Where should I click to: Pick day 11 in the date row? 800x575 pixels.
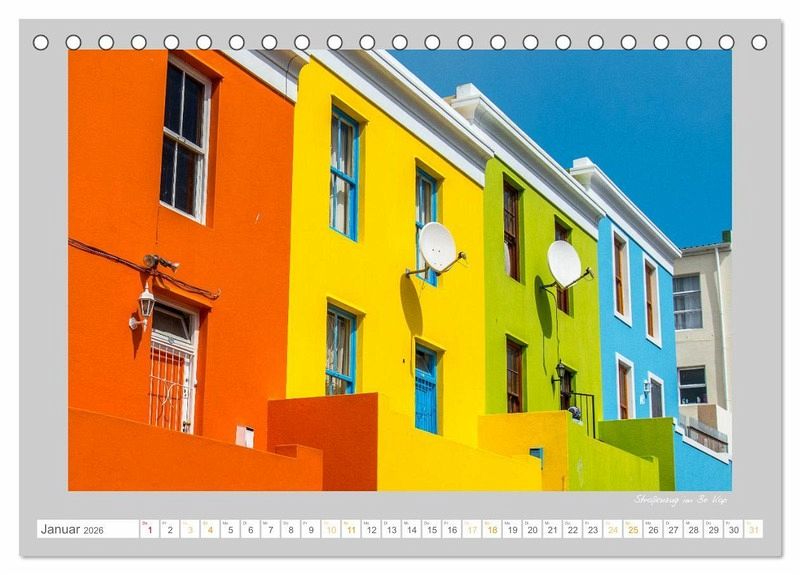pyautogui.click(x=350, y=529)
